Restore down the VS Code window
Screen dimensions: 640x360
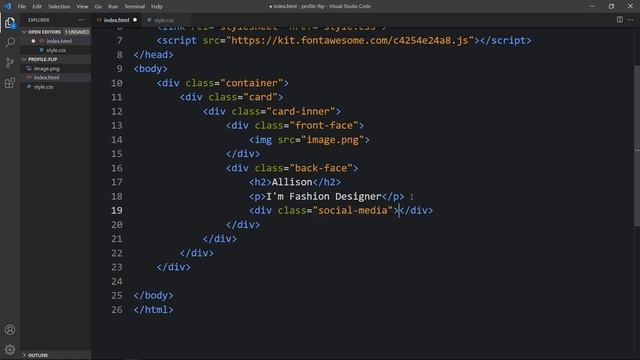pyautogui.click(x=611, y=6)
